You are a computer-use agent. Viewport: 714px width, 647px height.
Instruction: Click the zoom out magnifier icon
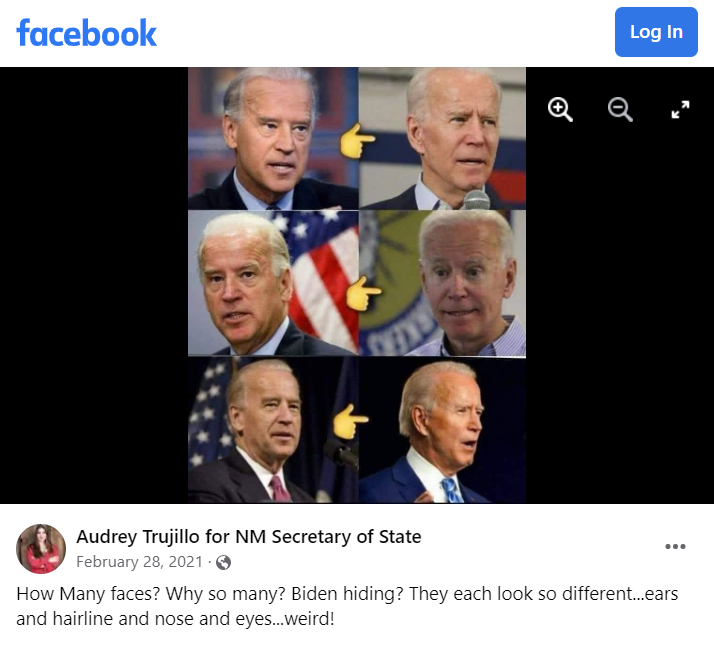coord(620,109)
